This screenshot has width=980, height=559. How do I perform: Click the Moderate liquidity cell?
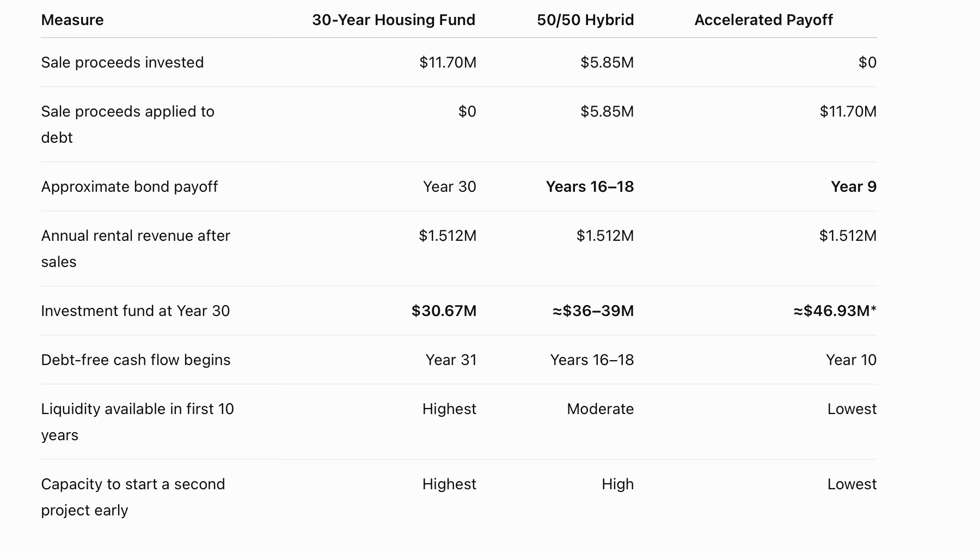coord(600,409)
